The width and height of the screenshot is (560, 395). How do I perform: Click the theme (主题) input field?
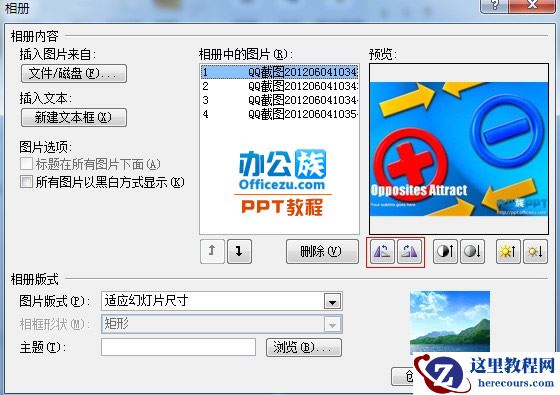tap(178, 347)
